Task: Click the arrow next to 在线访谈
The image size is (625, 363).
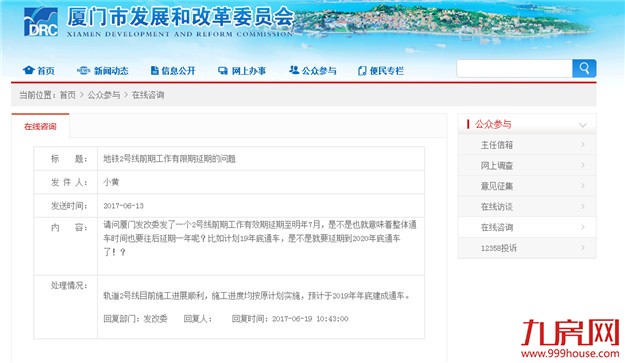Action: click(x=583, y=206)
